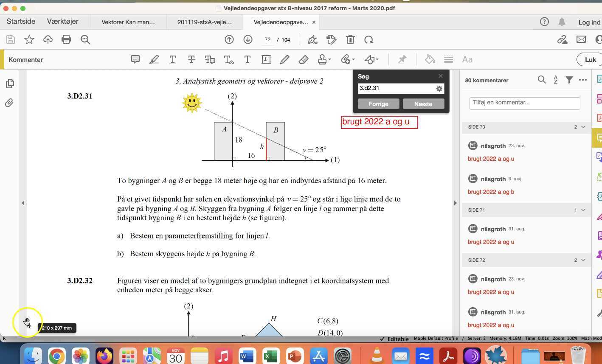The image size is (602, 364).
Task: Open the comment color picker
Action: (430, 60)
